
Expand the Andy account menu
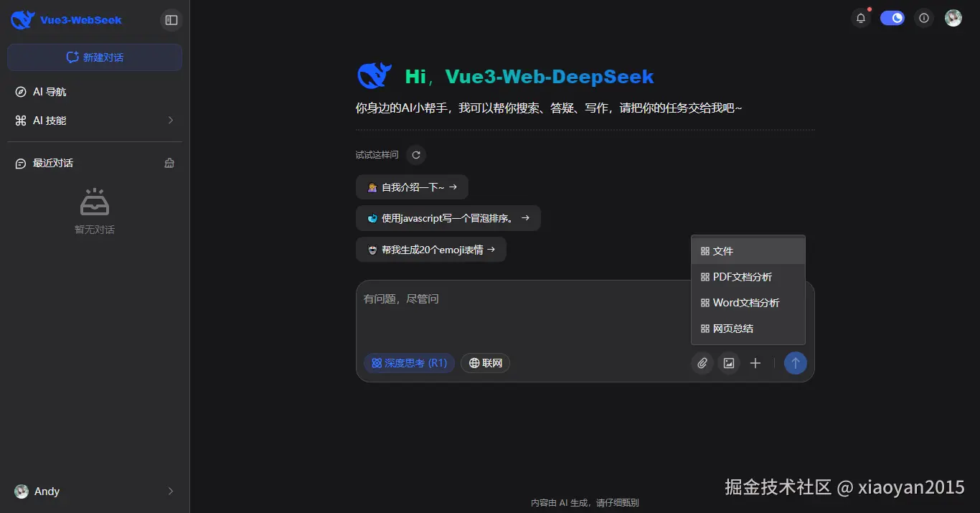tap(94, 491)
